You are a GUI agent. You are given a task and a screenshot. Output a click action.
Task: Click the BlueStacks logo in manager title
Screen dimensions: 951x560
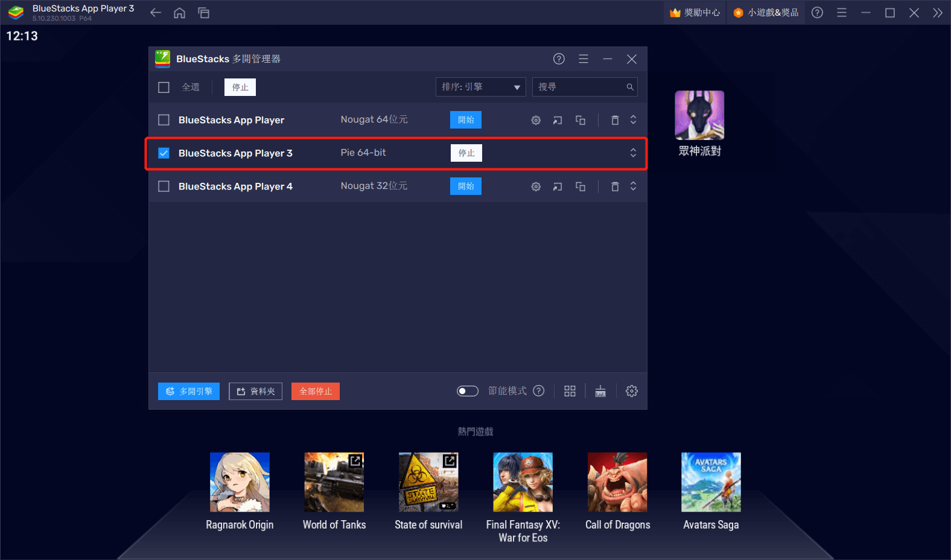162,59
